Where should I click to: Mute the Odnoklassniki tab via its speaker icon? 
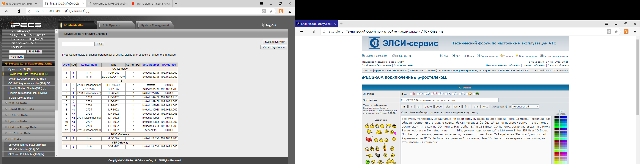[36, 3]
